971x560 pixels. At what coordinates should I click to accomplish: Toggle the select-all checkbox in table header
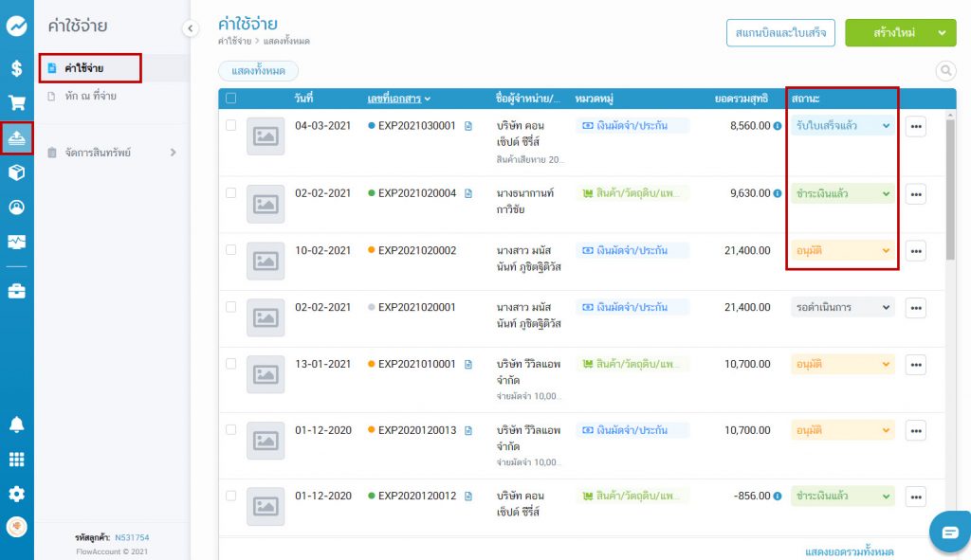(x=231, y=99)
